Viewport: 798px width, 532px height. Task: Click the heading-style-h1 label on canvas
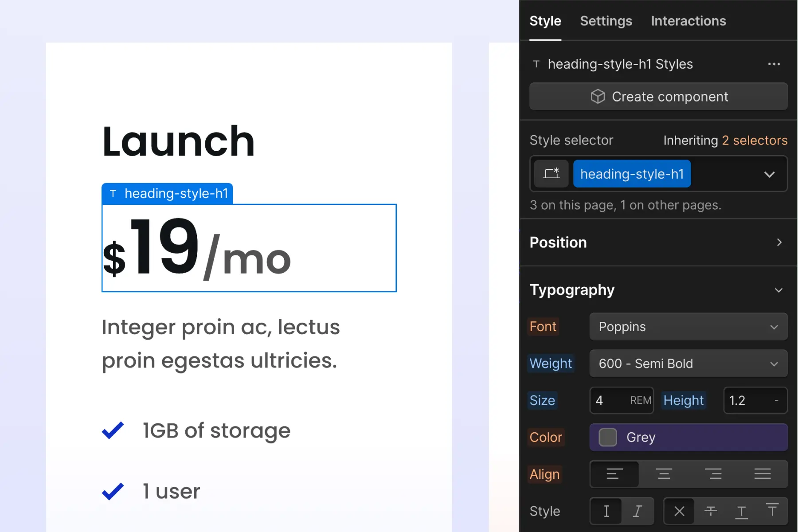click(167, 194)
